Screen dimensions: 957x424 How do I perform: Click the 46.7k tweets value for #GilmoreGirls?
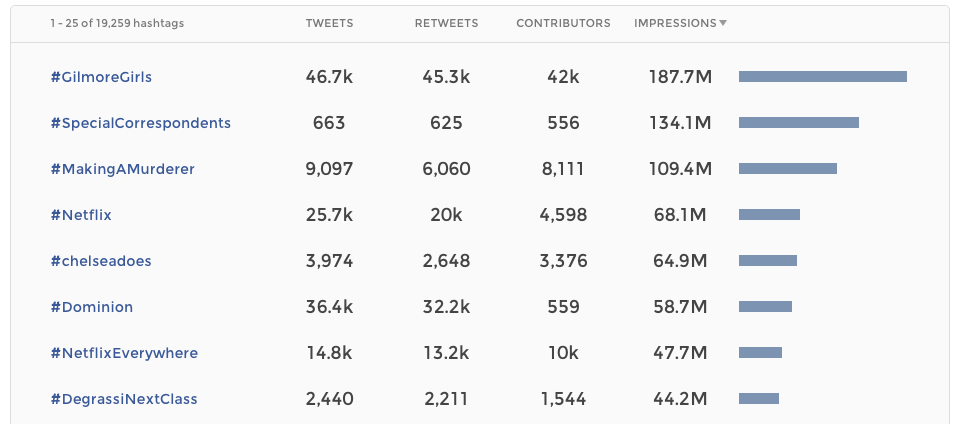pyautogui.click(x=329, y=77)
